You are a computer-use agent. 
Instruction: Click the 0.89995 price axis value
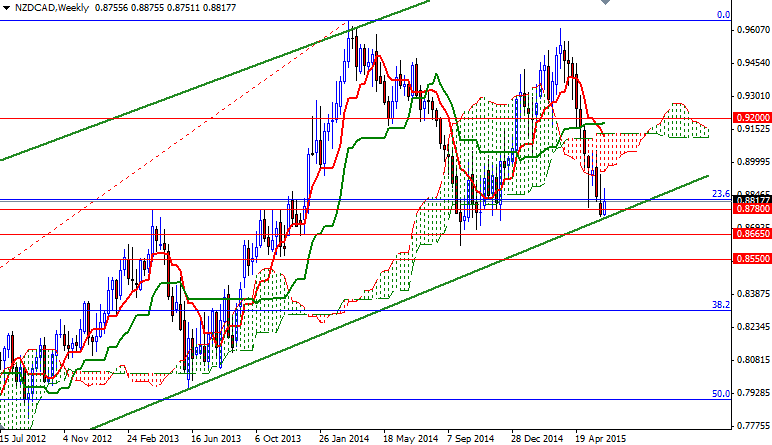[x=753, y=162]
